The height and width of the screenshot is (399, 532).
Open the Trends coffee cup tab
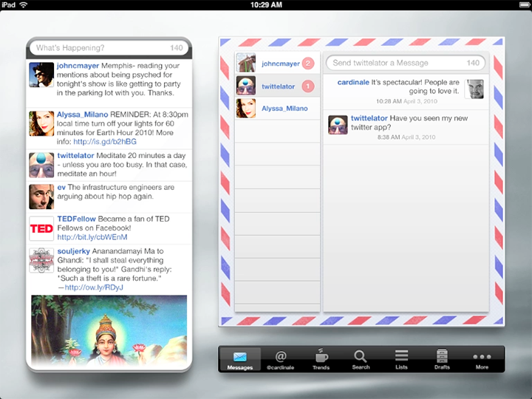click(x=321, y=360)
